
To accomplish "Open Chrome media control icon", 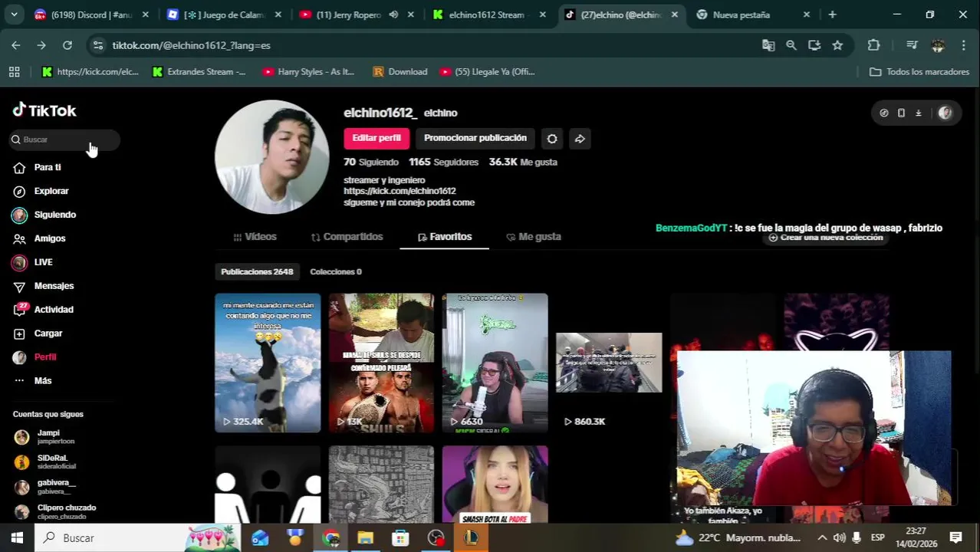I will 912,45.
